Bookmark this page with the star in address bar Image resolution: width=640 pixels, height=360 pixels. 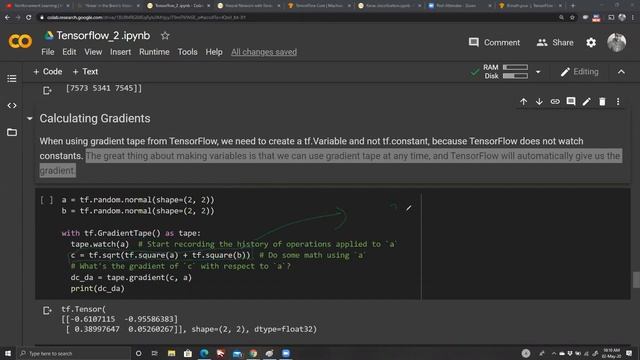click(x=572, y=18)
